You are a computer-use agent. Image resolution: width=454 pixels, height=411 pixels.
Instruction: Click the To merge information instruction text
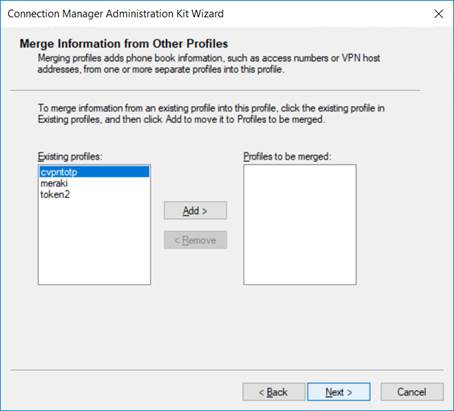coord(211,114)
